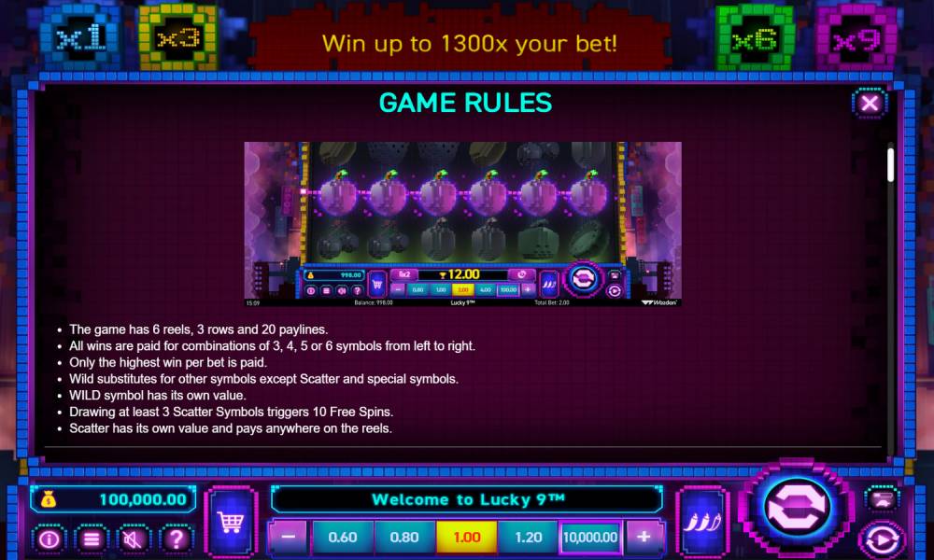934x560 pixels.
Task: Click the chili peppers volatility icon
Action: 701,523
